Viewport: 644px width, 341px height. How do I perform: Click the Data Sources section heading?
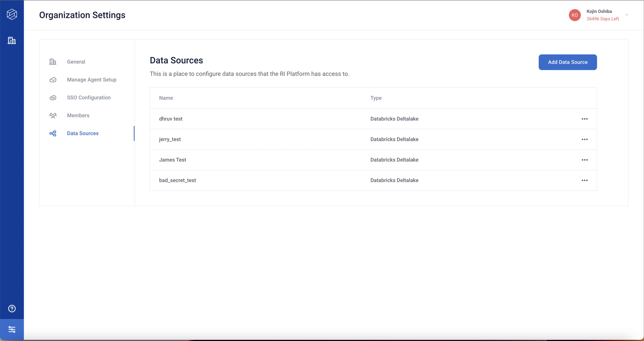click(x=176, y=61)
